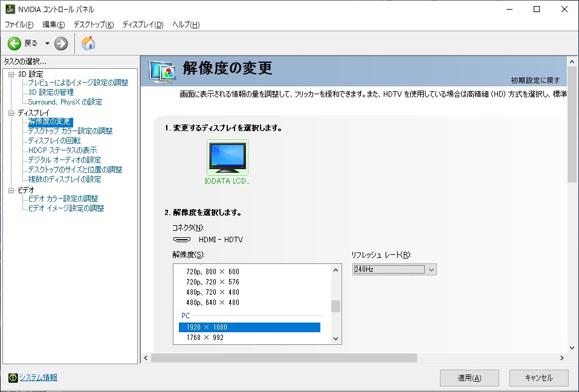This screenshot has width=579, height=392.
Task: Open the デスクトップ(K) menu
Action: click(x=94, y=25)
